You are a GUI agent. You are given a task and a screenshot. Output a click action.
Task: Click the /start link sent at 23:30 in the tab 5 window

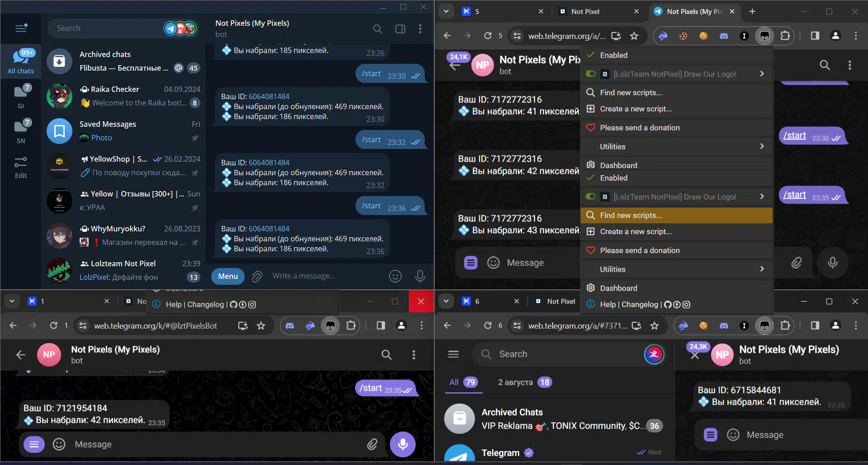pyautogui.click(x=794, y=135)
